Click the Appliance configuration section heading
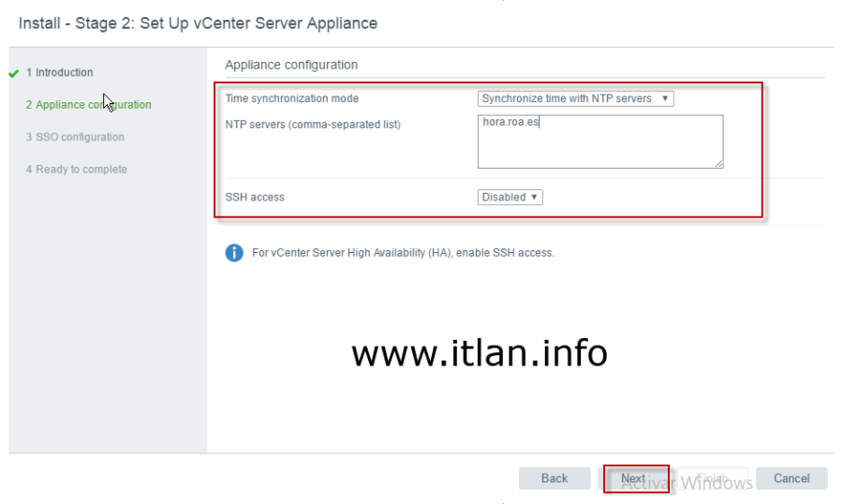 pos(291,65)
